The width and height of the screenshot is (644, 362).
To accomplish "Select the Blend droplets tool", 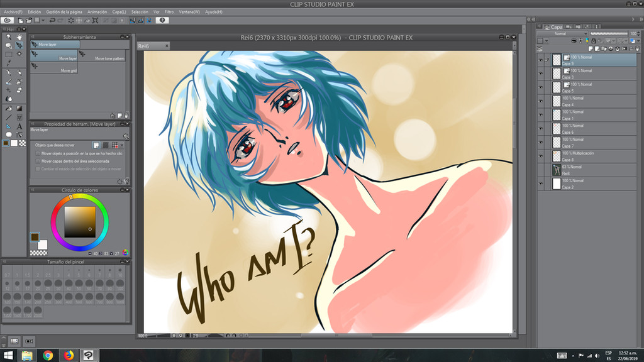I will click(9, 99).
